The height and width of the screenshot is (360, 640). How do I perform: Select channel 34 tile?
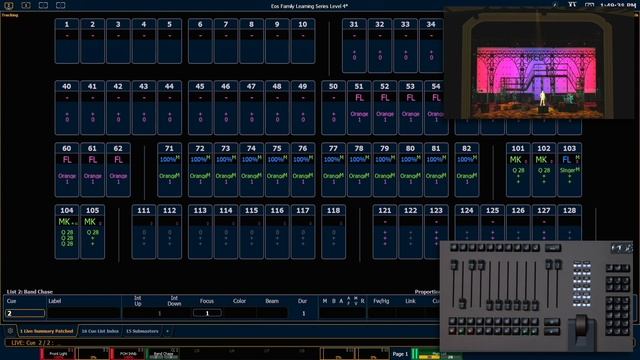(431, 45)
